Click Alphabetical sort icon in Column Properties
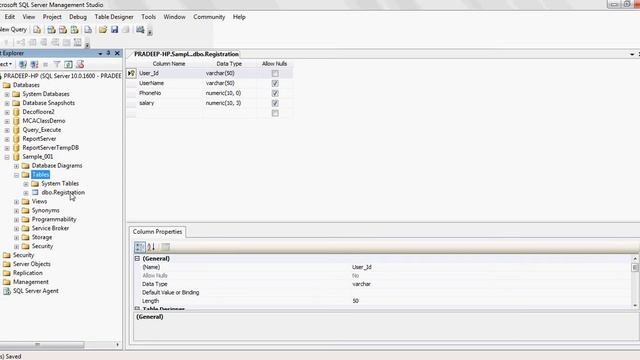 click(151, 247)
